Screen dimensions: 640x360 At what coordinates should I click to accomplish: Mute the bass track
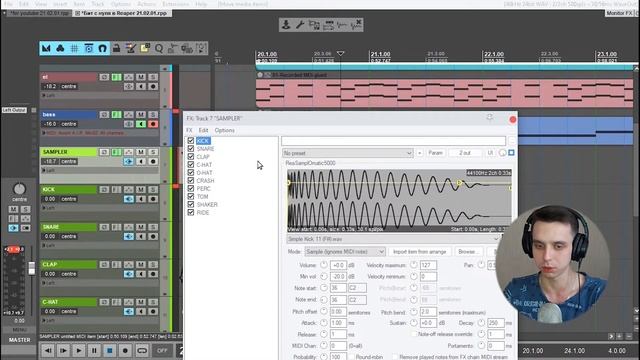coord(141,115)
